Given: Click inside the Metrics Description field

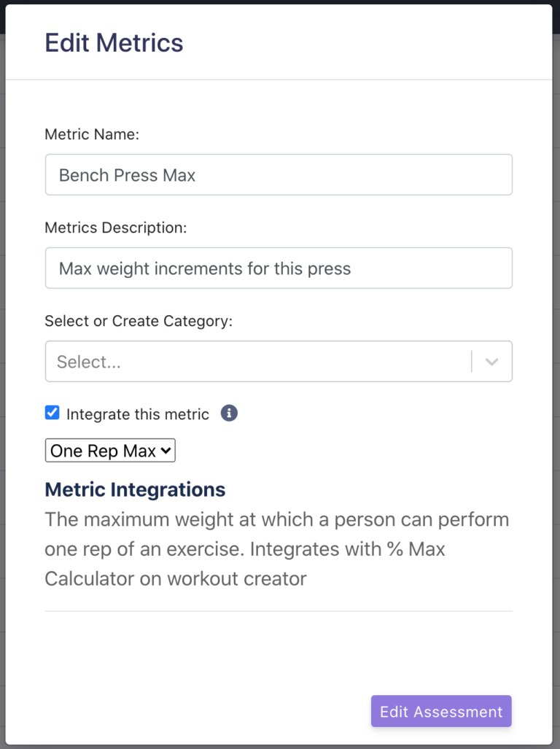Looking at the screenshot, I should tap(279, 268).
